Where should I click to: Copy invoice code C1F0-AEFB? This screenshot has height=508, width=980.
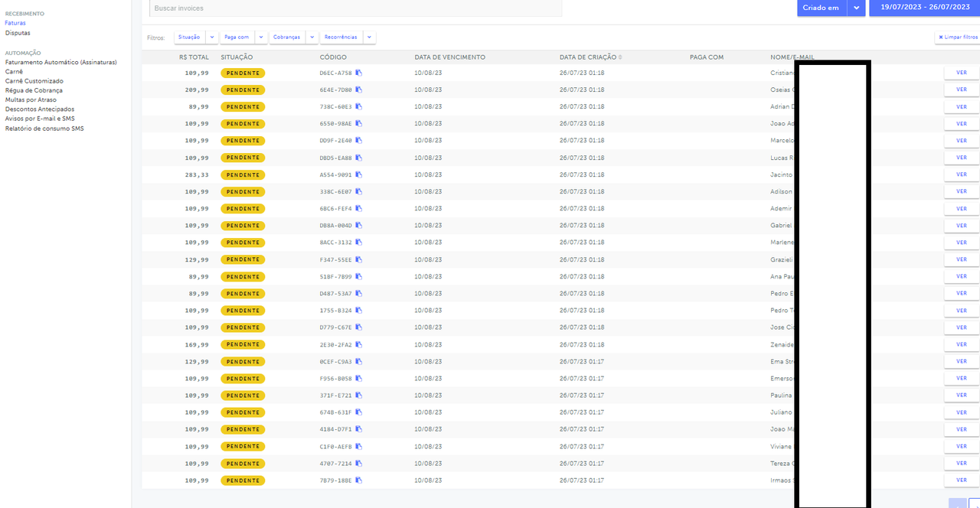tap(359, 446)
